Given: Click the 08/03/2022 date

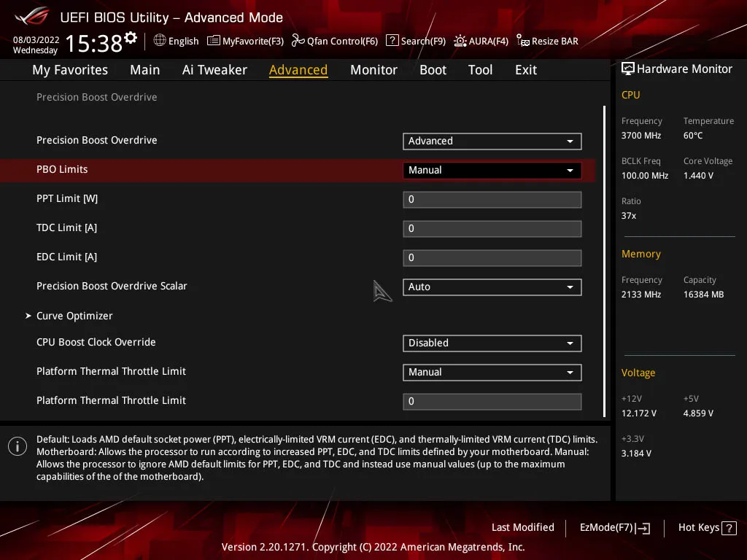Looking at the screenshot, I should [x=36, y=40].
